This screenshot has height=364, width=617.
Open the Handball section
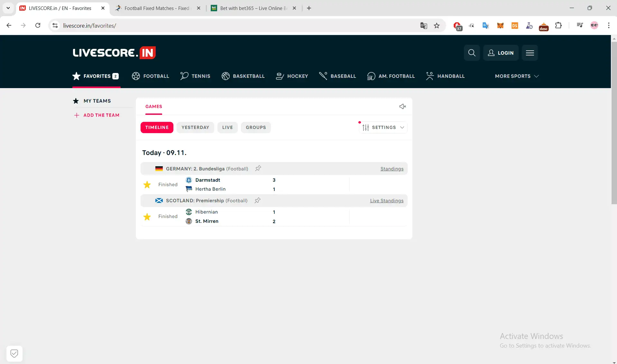pos(445,76)
